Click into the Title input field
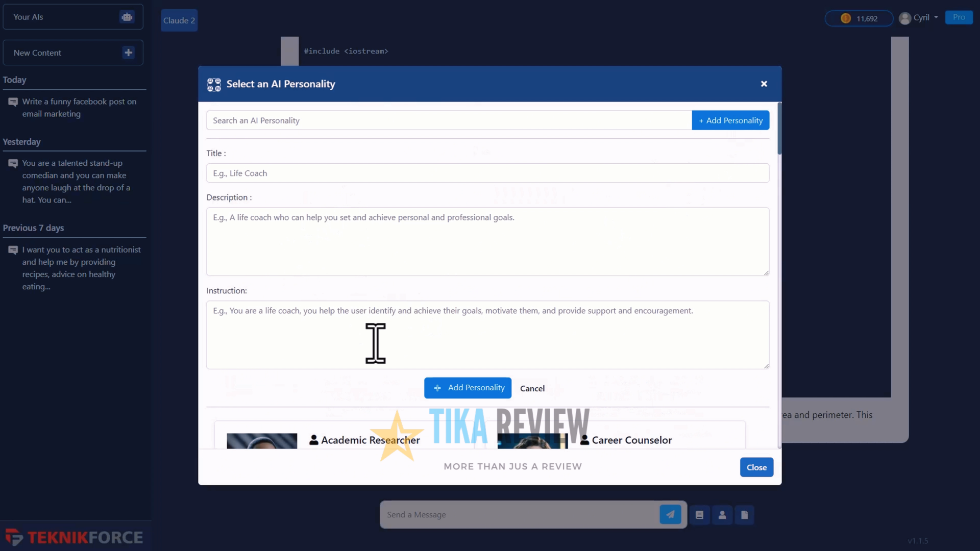Viewport: 980px width, 551px height. pos(487,173)
